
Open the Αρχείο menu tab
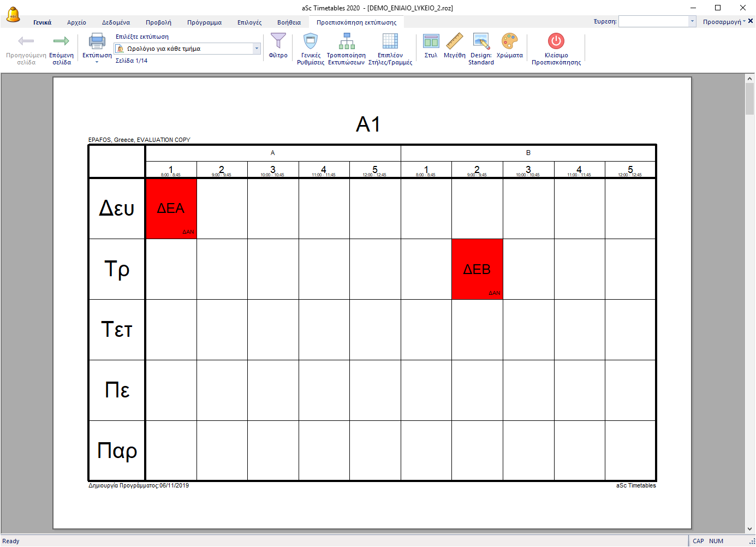(76, 22)
